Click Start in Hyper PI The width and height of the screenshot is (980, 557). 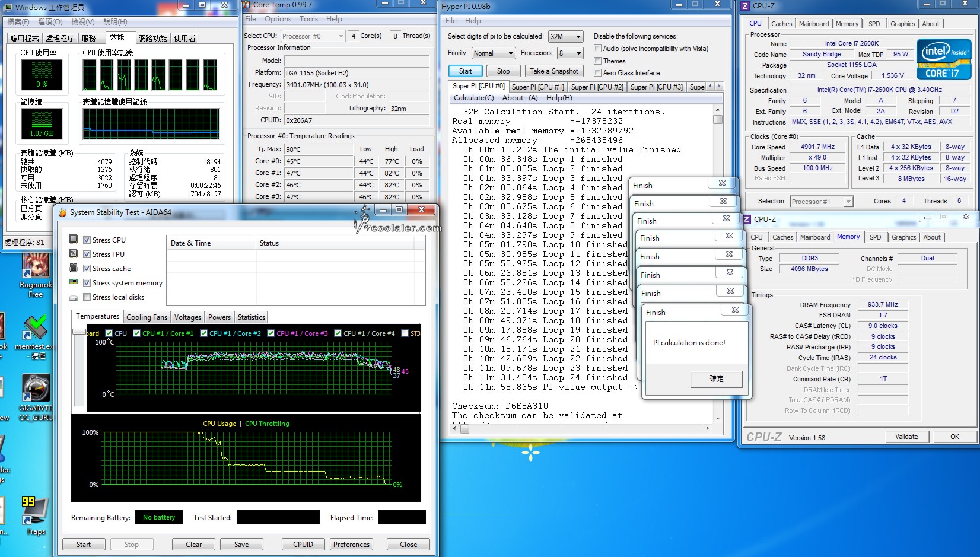465,71
